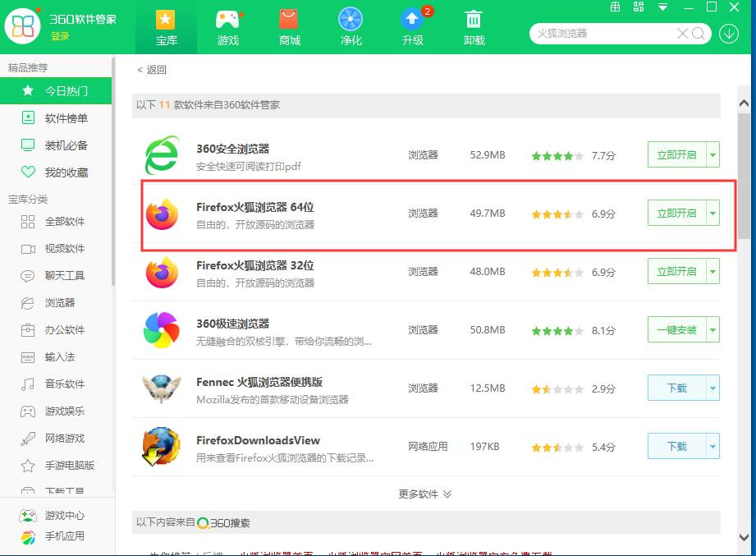Image resolution: width=756 pixels, height=556 pixels.
Task: Click the Firefox 64位 app icon
Action: coord(162,214)
